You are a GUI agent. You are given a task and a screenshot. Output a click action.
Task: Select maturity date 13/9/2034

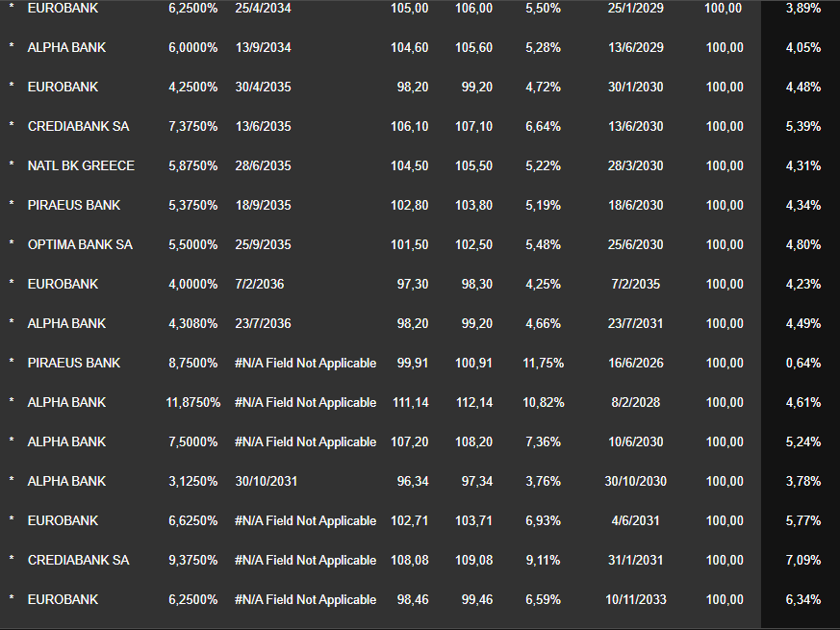(263, 48)
